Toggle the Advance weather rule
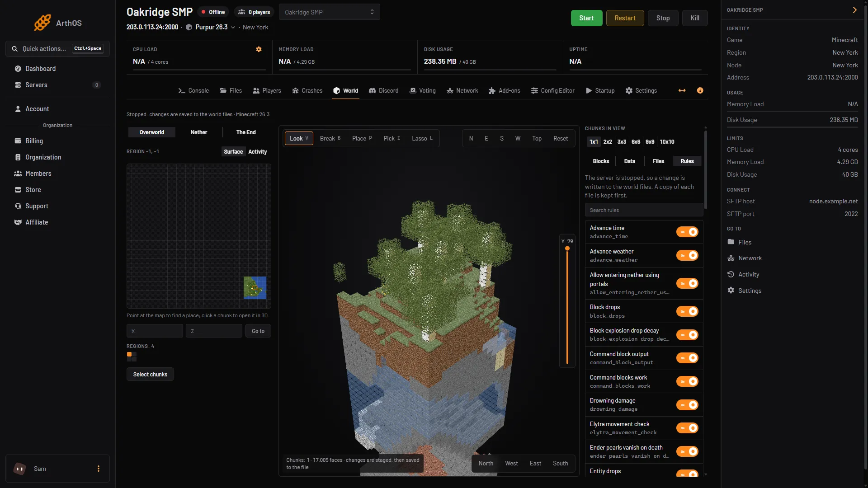 (687, 255)
